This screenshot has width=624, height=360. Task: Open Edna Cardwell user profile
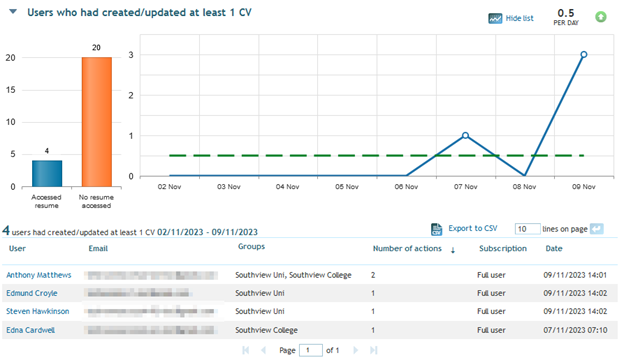tap(30, 330)
